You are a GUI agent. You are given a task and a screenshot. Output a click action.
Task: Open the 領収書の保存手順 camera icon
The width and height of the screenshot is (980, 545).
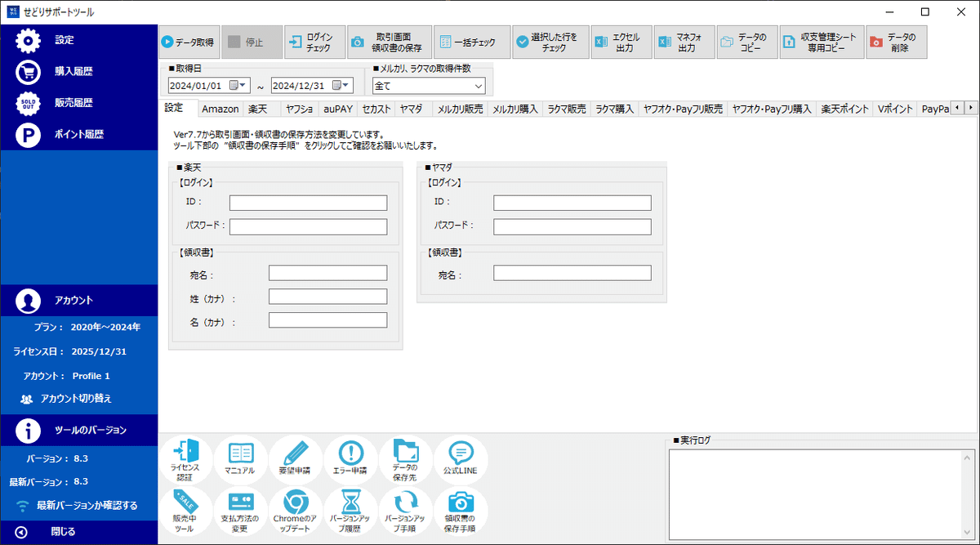click(461, 512)
